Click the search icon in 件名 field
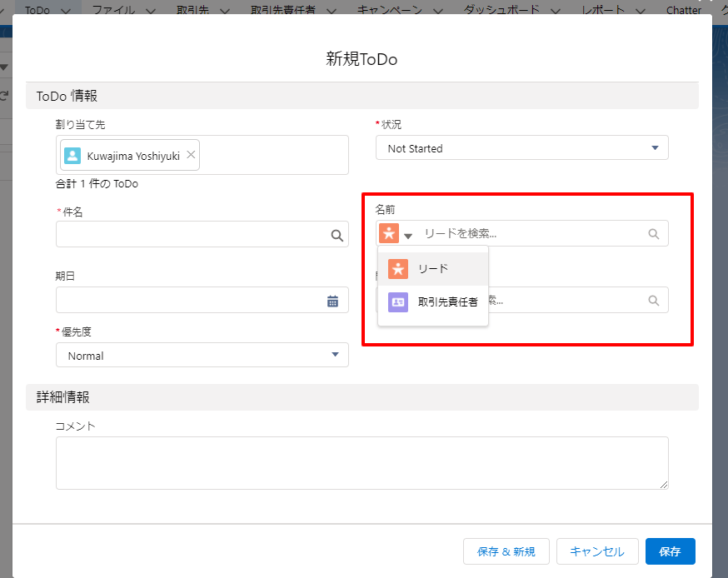 point(337,236)
